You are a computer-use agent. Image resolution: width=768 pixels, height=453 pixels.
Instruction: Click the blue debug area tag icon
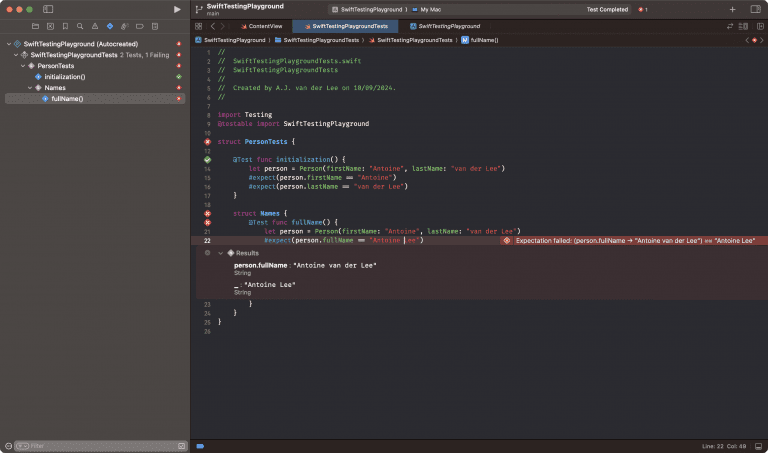click(200, 446)
